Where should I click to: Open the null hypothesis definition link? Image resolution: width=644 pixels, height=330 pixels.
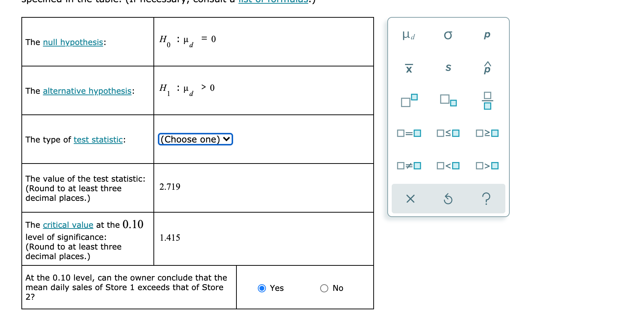[x=72, y=42]
